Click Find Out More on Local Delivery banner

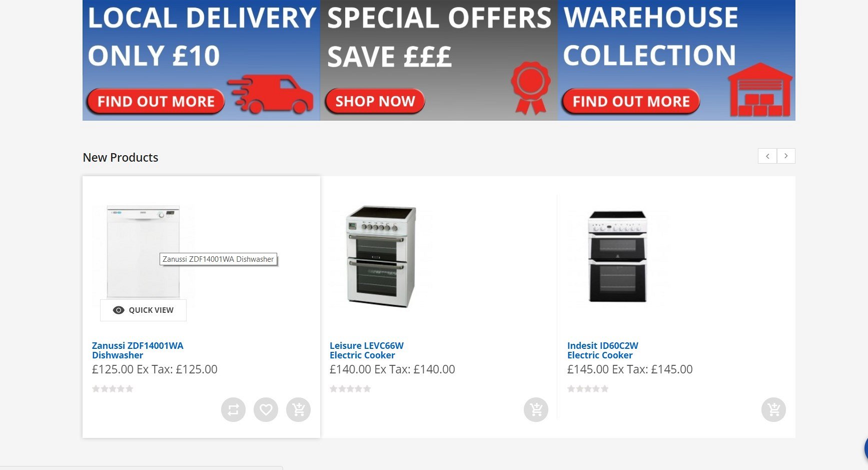click(156, 102)
